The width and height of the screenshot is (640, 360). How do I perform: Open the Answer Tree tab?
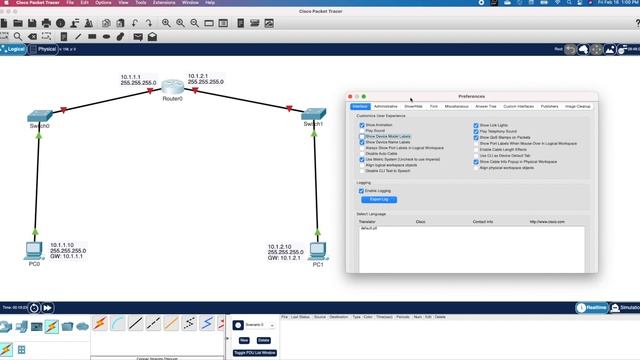pyautogui.click(x=486, y=107)
